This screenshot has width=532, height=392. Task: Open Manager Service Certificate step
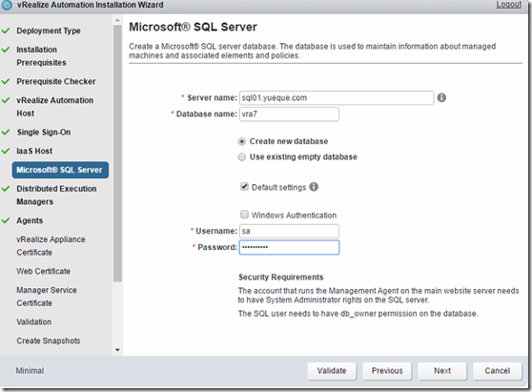47,297
